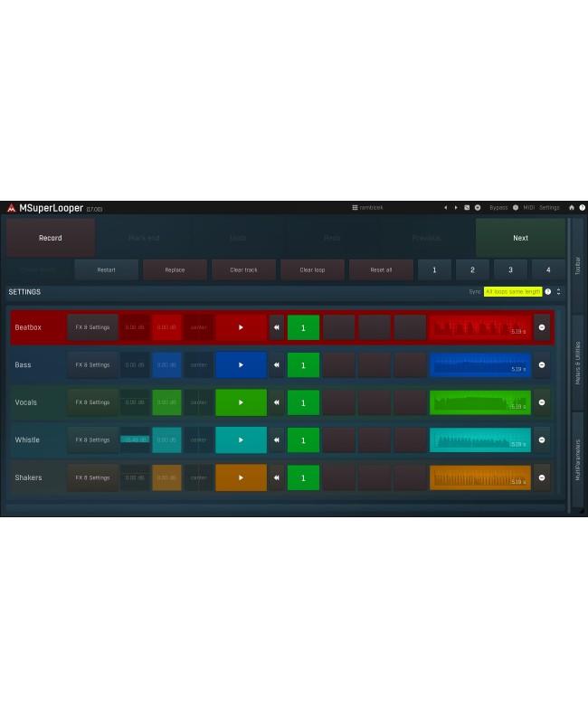Go to next preset arrow

456,207
